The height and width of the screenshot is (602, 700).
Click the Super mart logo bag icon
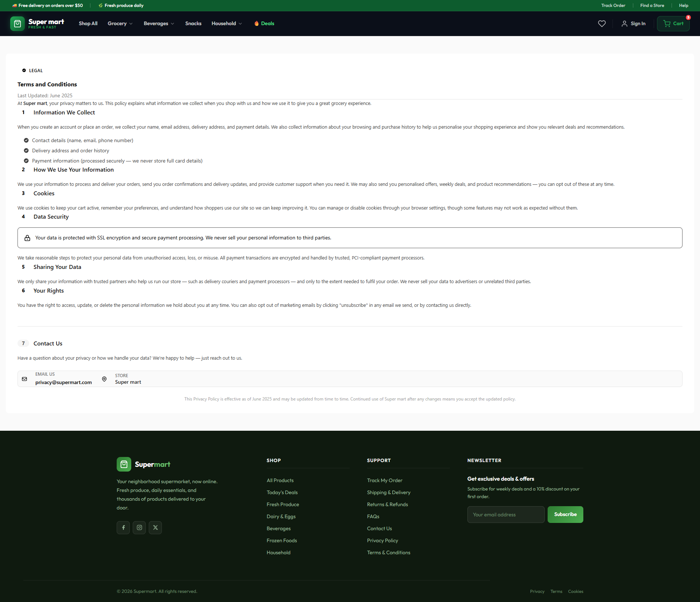[x=17, y=24]
